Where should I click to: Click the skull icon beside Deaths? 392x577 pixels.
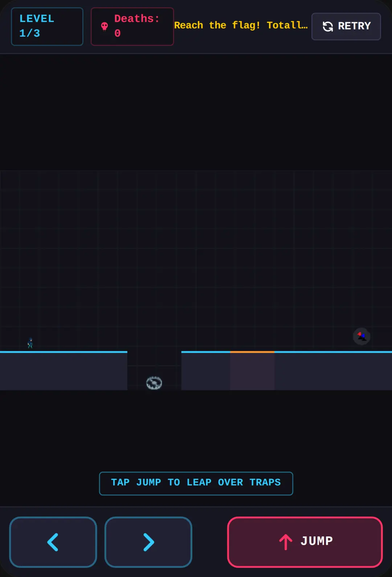tap(105, 26)
